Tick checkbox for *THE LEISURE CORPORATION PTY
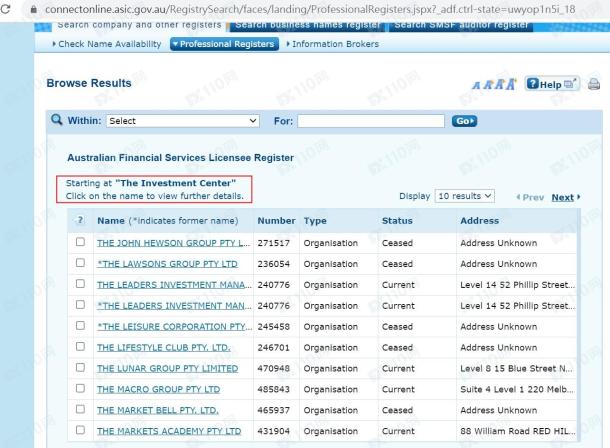Image resolution: width=610 pixels, height=448 pixels. [x=80, y=326]
